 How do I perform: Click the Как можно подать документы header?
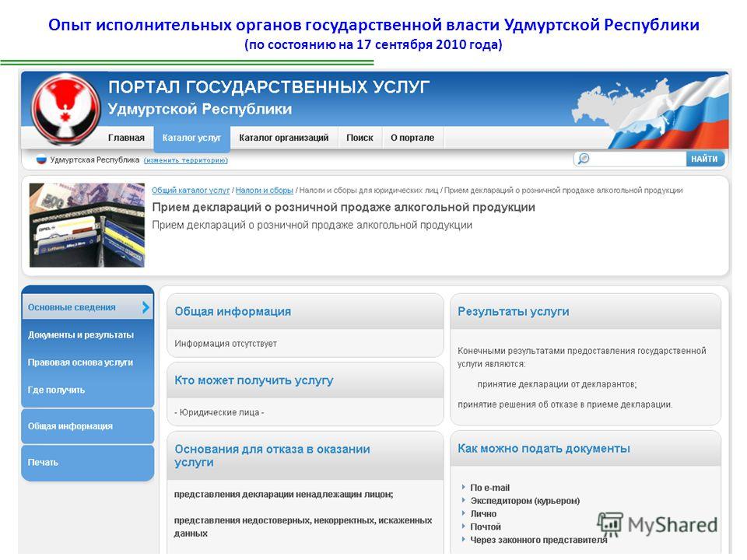pos(585,449)
